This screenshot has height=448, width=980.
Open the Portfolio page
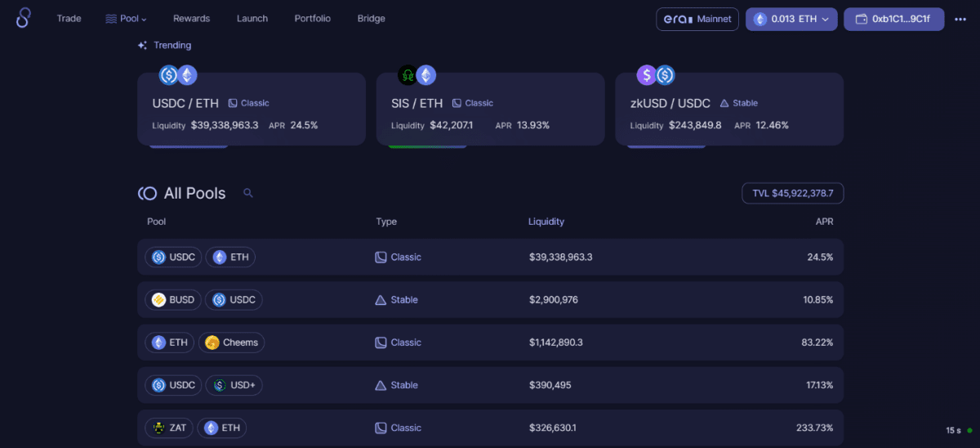[313, 18]
